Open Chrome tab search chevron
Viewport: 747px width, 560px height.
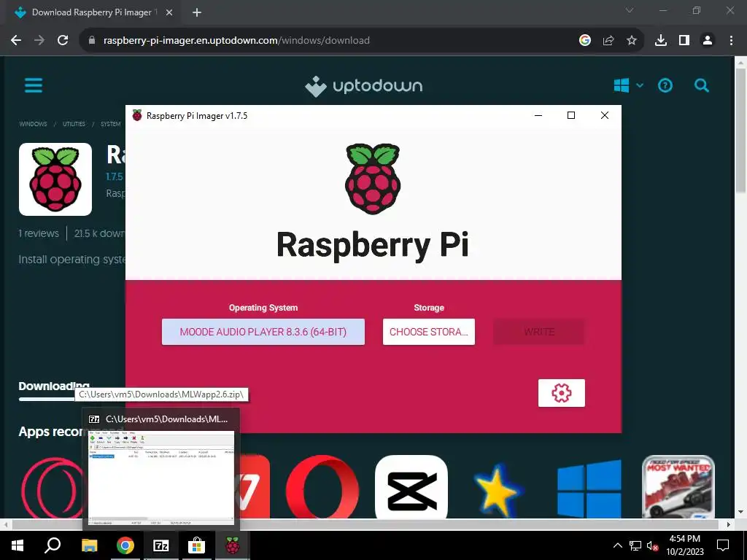(x=630, y=10)
